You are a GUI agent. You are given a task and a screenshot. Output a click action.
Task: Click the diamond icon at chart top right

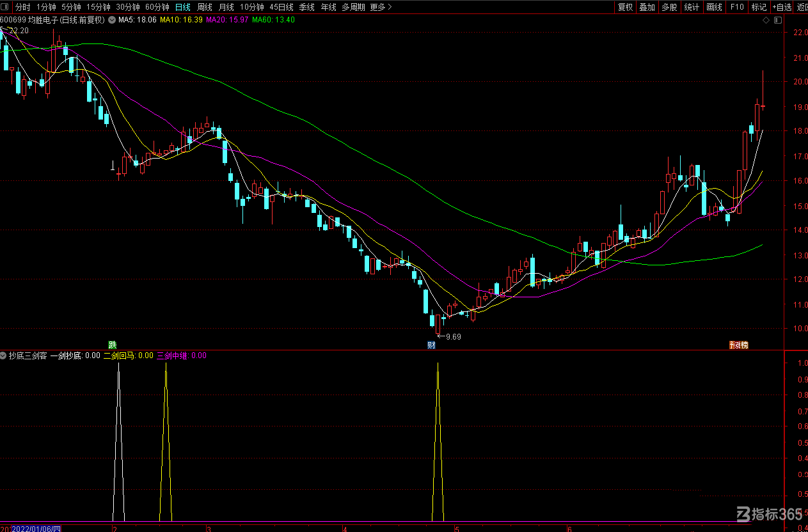pyautogui.click(x=766, y=20)
